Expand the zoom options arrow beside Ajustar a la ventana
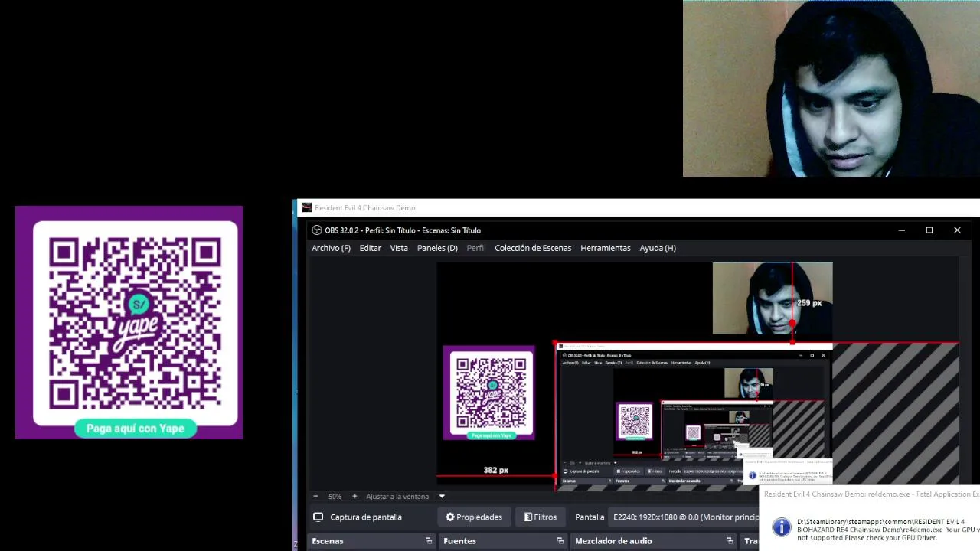Viewport: 980px width, 551px height. (x=442, y=497)
